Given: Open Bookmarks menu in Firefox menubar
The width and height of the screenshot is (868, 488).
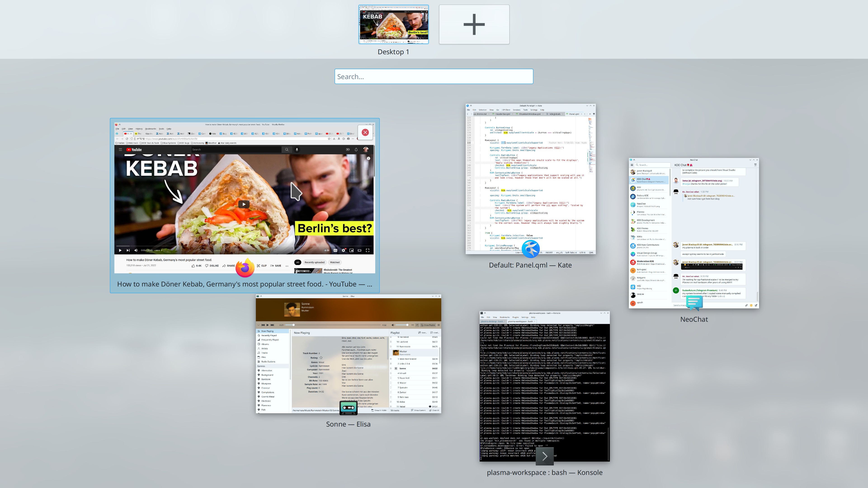Looking at the screenshot, I should (151, 129).
